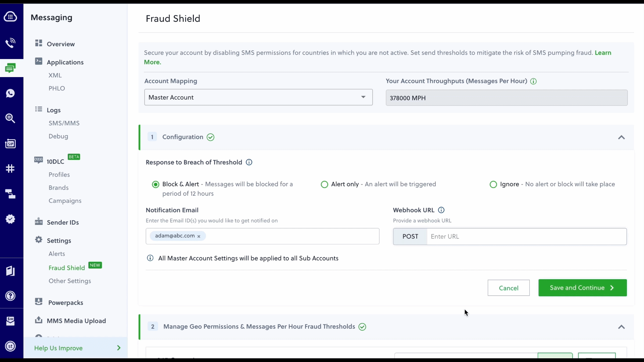Viewport: 644px width, 362px height.
Task: Select the Block & Alert radio button
Action: (155, 184)
